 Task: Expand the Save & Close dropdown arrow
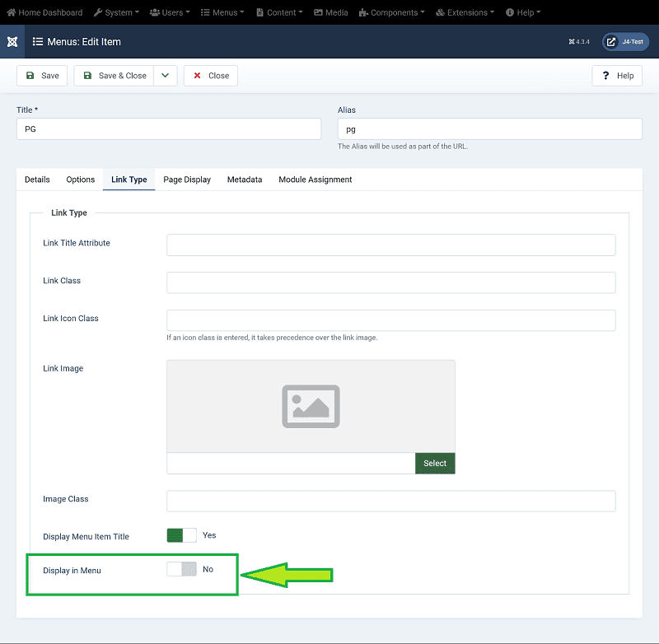pyautogui.click(x=165, y=76)
